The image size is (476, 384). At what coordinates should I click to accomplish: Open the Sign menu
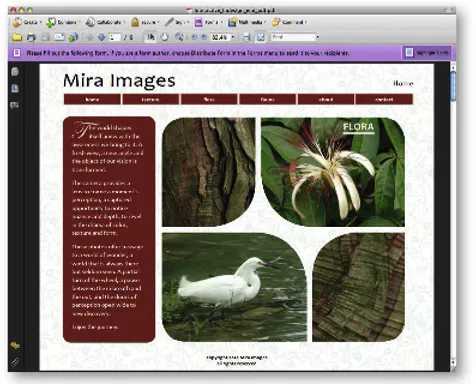click(177, 22)
